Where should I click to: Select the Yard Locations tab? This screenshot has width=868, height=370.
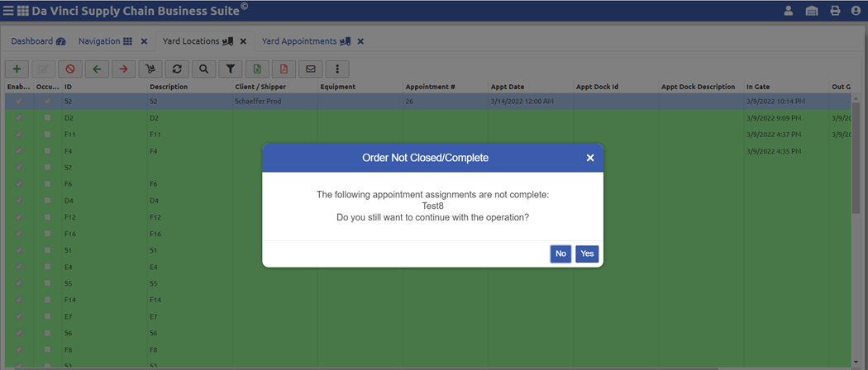198,41
